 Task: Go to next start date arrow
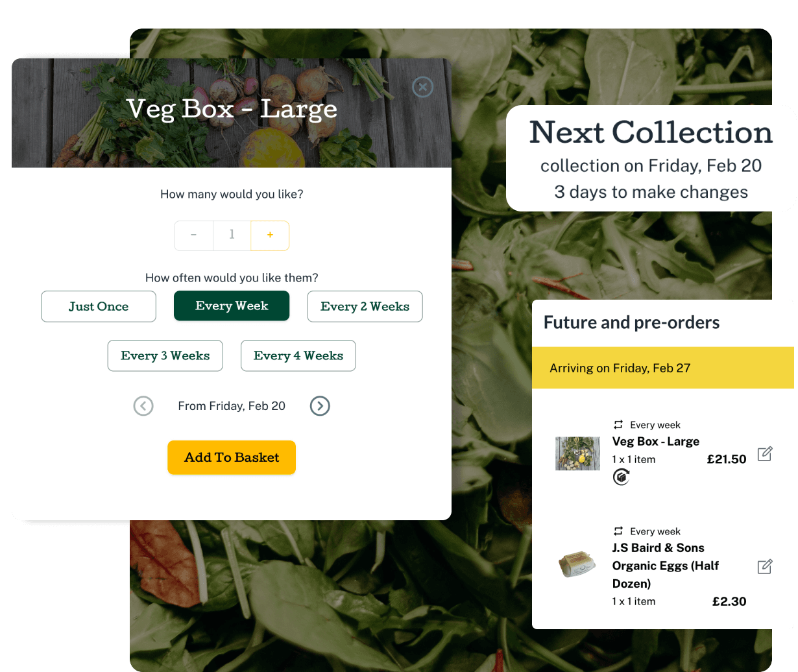[320, 406]
